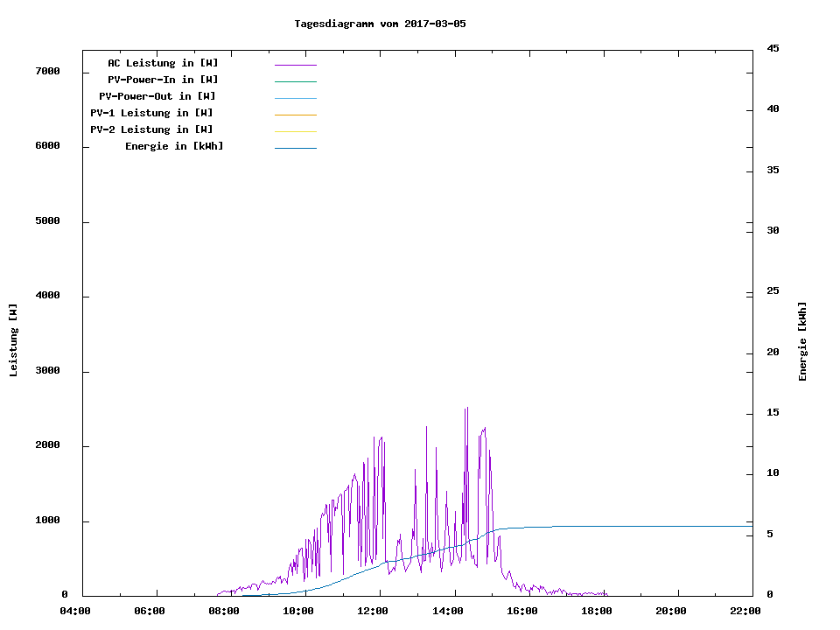
Task: Click the PV-Power-Out blue legend line sample
Action: 295,98
